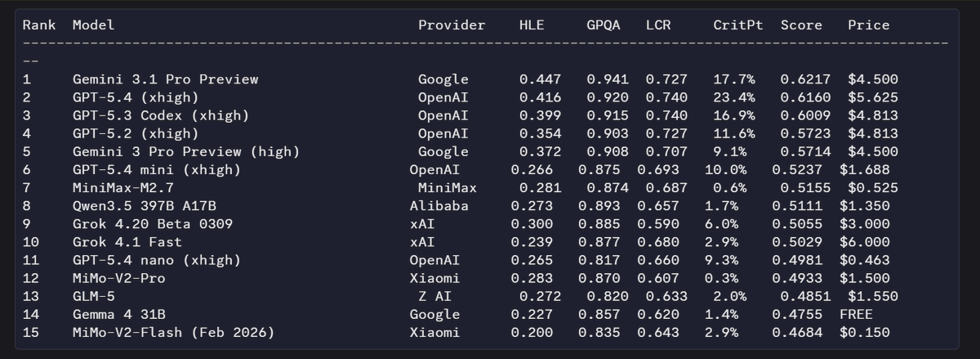This screenshot has height=359, width=980.
Task: Click the Z AI provider cell
Action: tap(435, 296)
